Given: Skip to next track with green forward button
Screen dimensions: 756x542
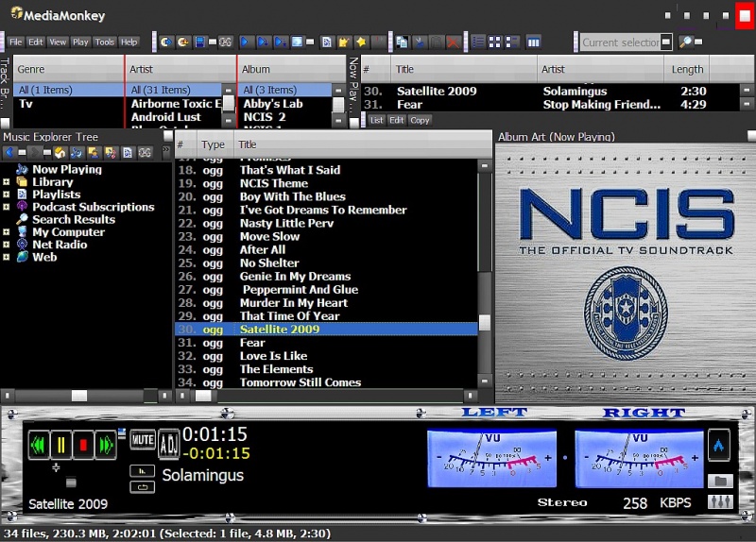Looking at the screenshot, I should pos(104,443).
